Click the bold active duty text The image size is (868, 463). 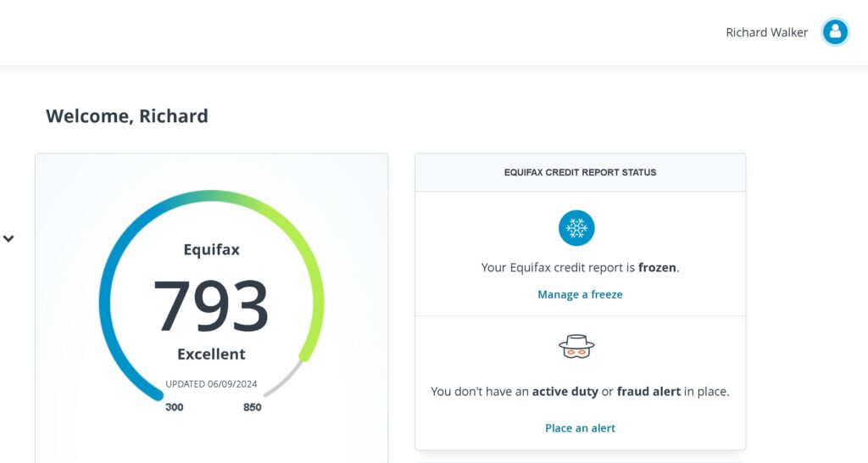tap(565, 392)
